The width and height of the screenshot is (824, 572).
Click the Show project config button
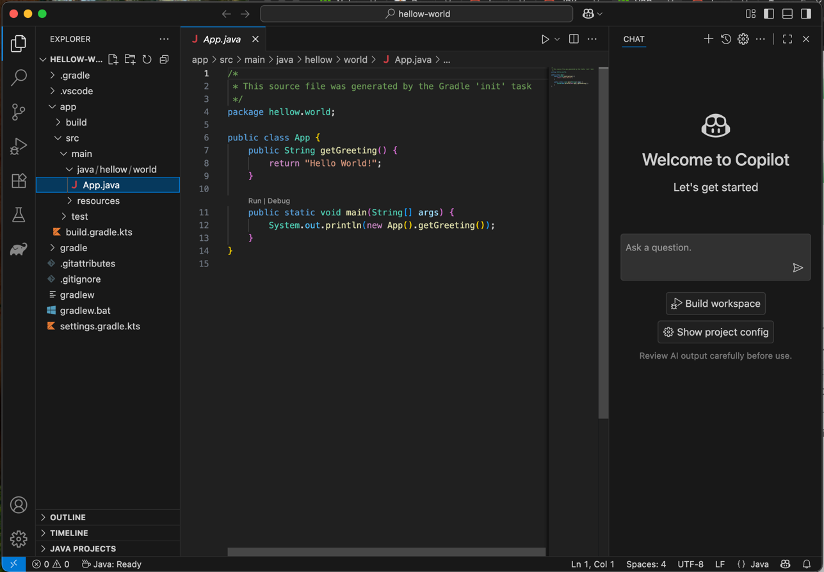(x=715, y=332)
